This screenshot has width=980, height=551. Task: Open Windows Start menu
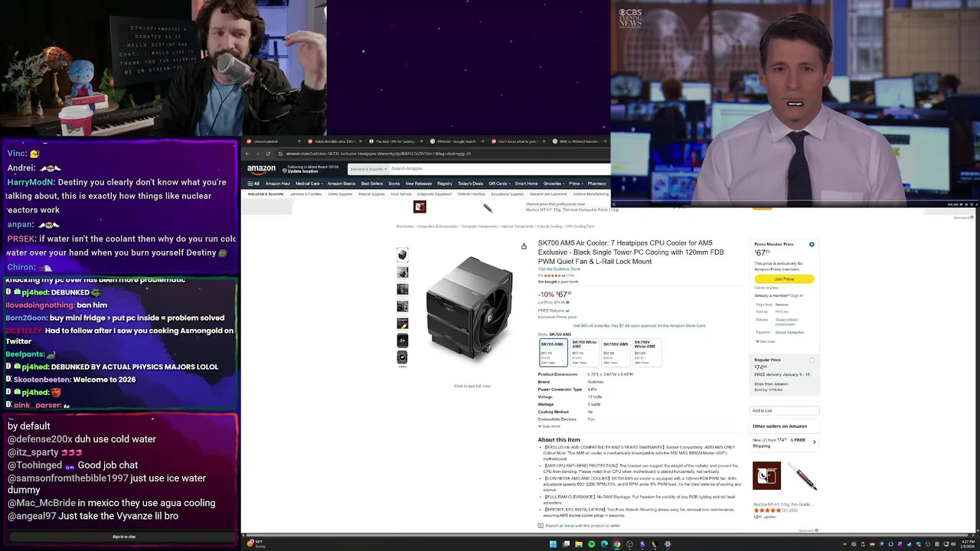[x=553, y=544]
